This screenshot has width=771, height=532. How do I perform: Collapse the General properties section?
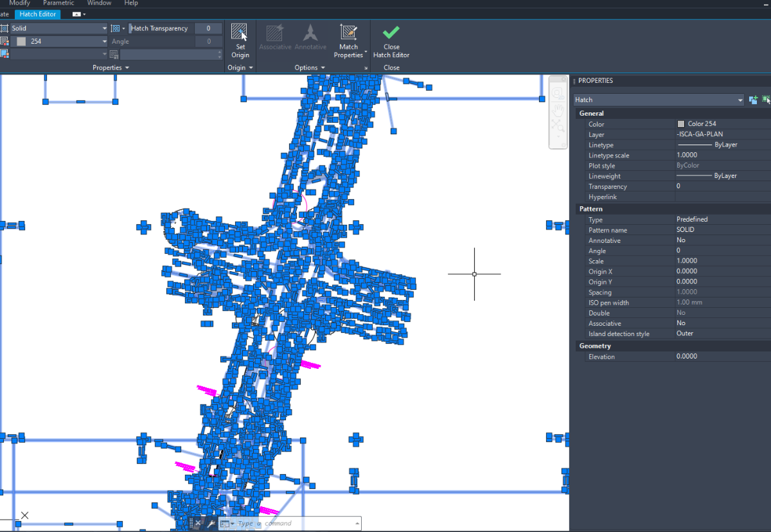(592, 113)
